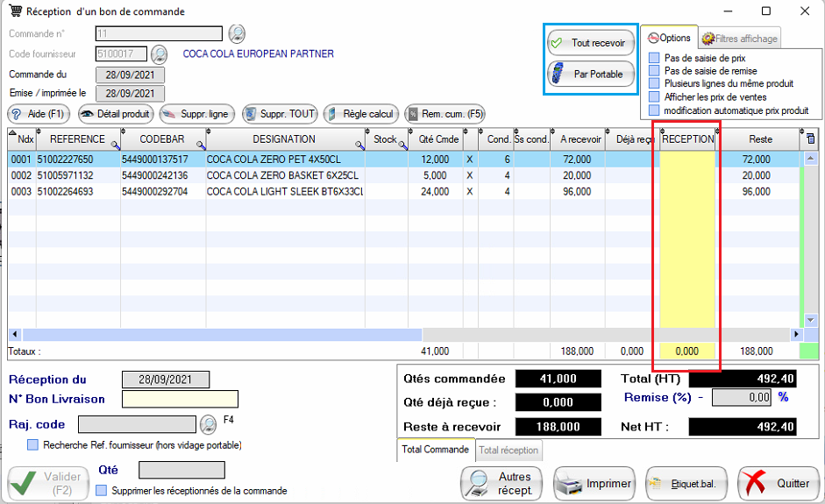Click Rem. cum. (F5) discount button
Viewport: 825px width, 504px height.
(444, 114)
